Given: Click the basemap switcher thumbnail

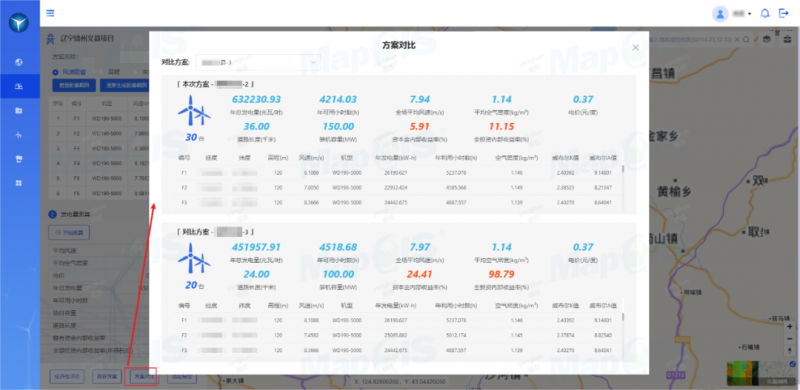Looking at the screenshot, I should coord(761,373).
